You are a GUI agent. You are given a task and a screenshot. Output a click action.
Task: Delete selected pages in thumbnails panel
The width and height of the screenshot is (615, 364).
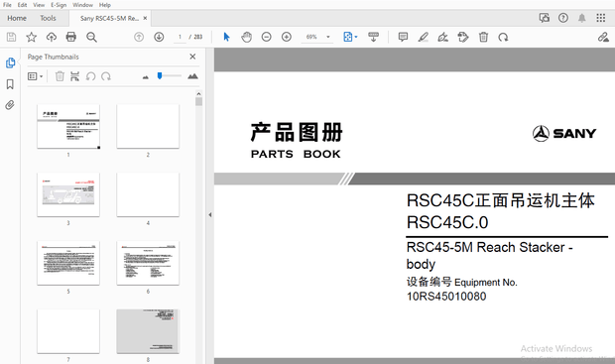click(x=60, y=76)
